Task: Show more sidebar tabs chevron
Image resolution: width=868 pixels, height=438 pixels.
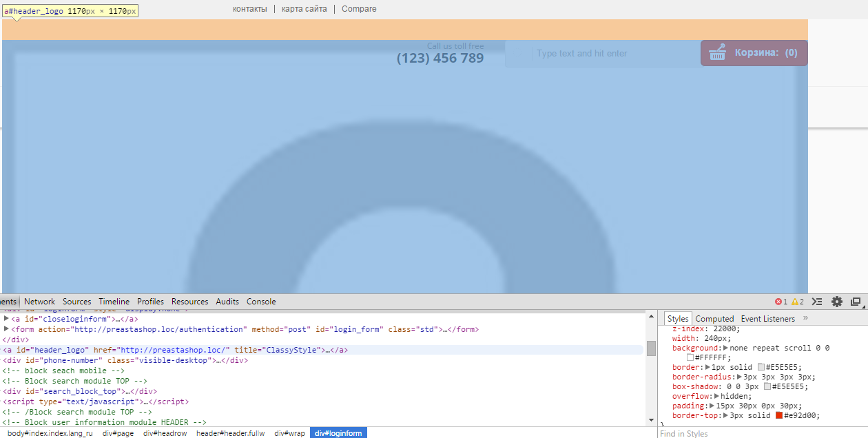Action: point(805,318)
